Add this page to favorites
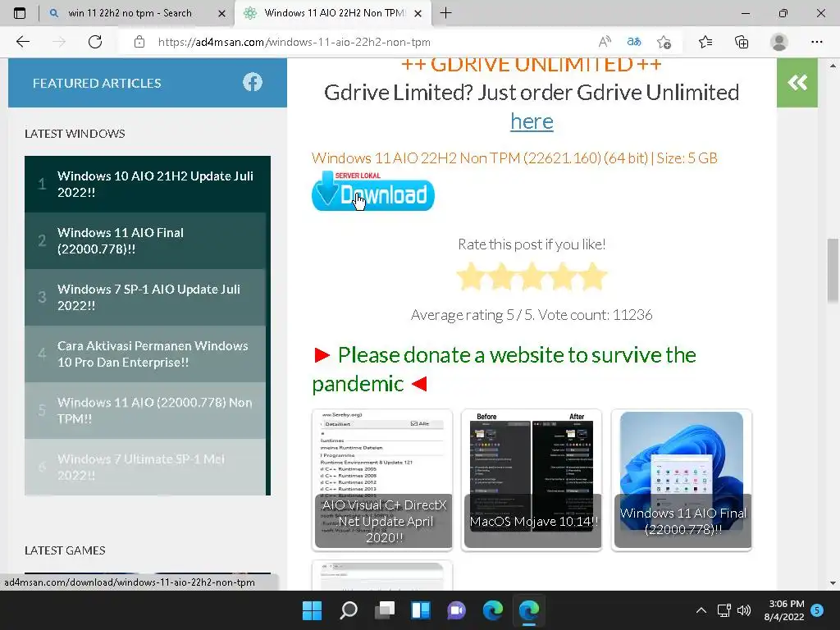Viewport: 840px width, 630px height. coord(664,42)
